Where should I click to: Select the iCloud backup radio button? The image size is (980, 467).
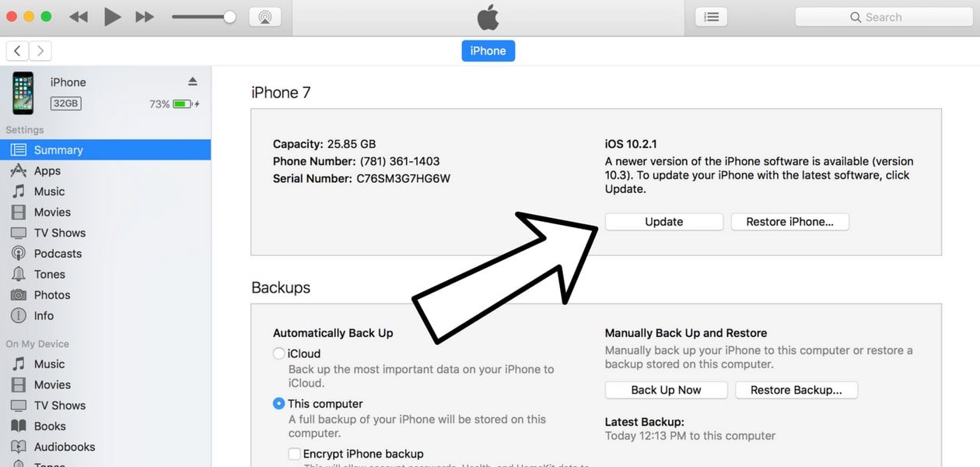coord(278,353)
